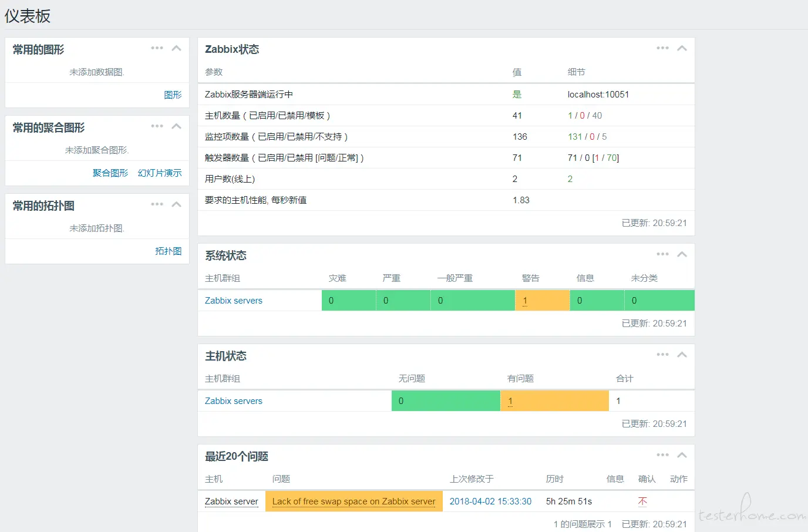
Task: Collapse the 系统状态 widget
Action: point(682,254)
